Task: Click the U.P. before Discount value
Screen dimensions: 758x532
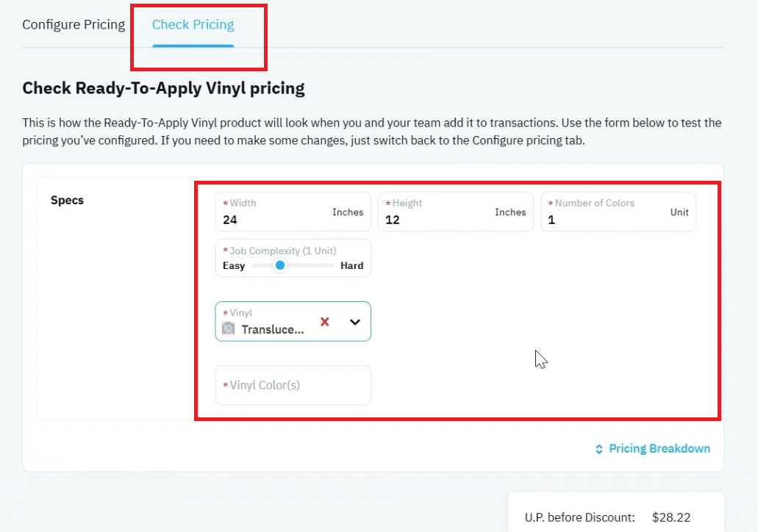Action: (671, 517)
